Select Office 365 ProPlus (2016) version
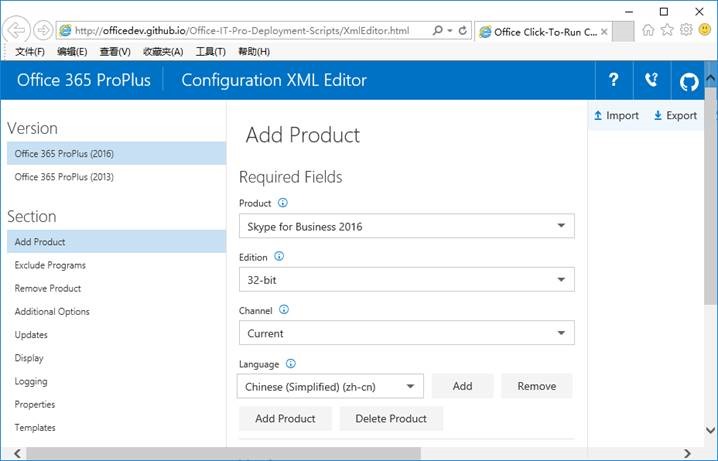 [x=116, y=153]
